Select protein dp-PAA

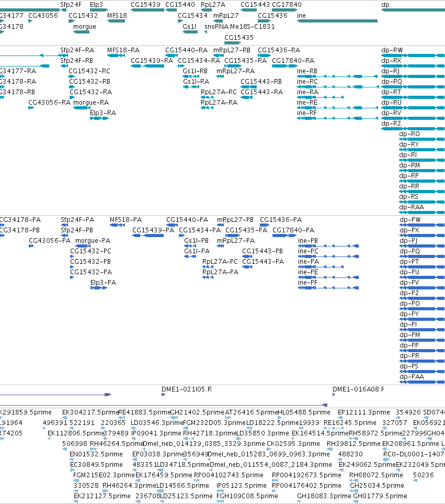click(412, 377)
